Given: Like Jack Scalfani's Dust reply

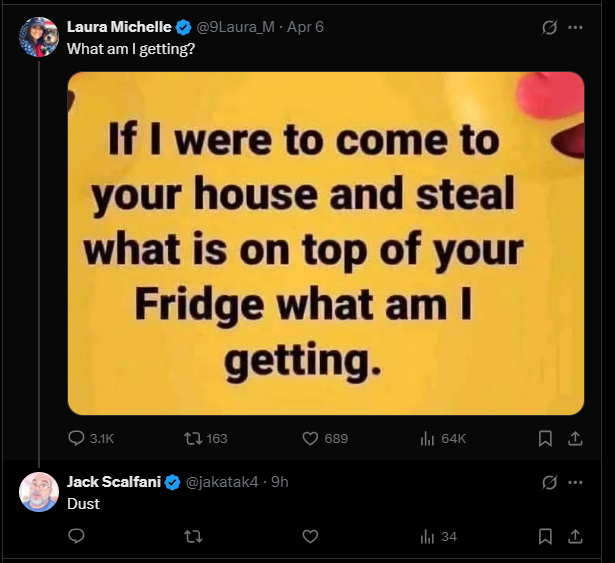Looking at the screenshot, I should (310, 536).
